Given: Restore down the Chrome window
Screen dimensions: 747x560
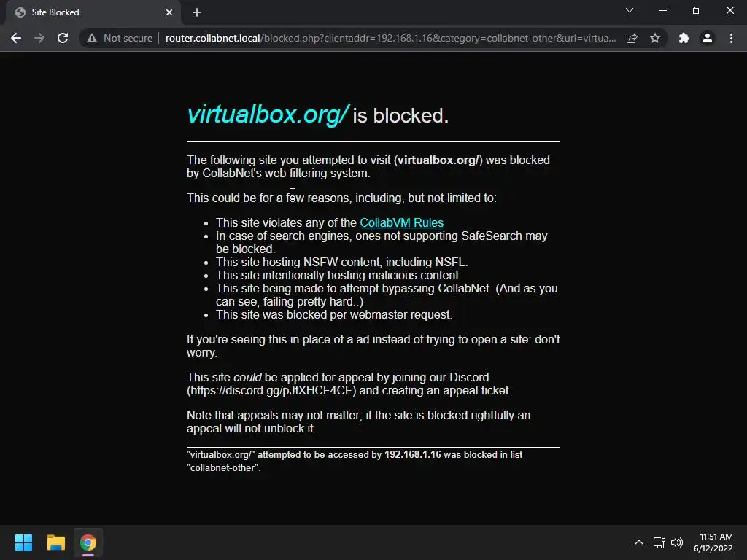Looking at the screenshot, I should 697,10.
